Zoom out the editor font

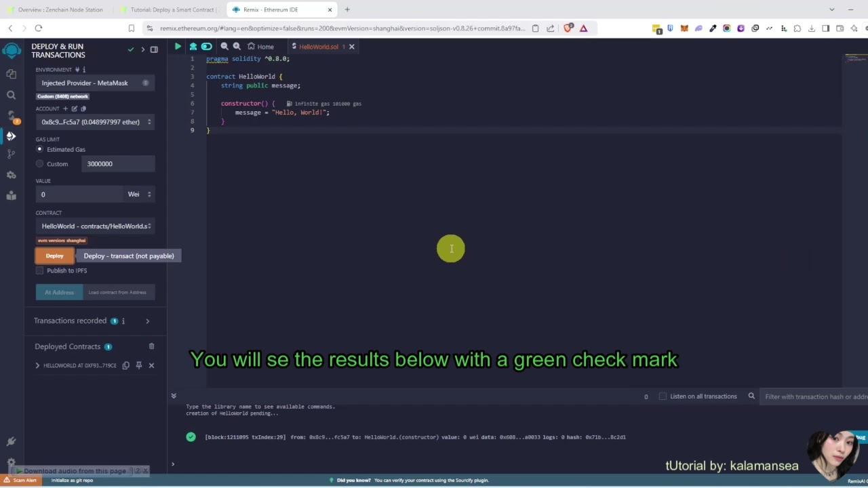point(224,47)
